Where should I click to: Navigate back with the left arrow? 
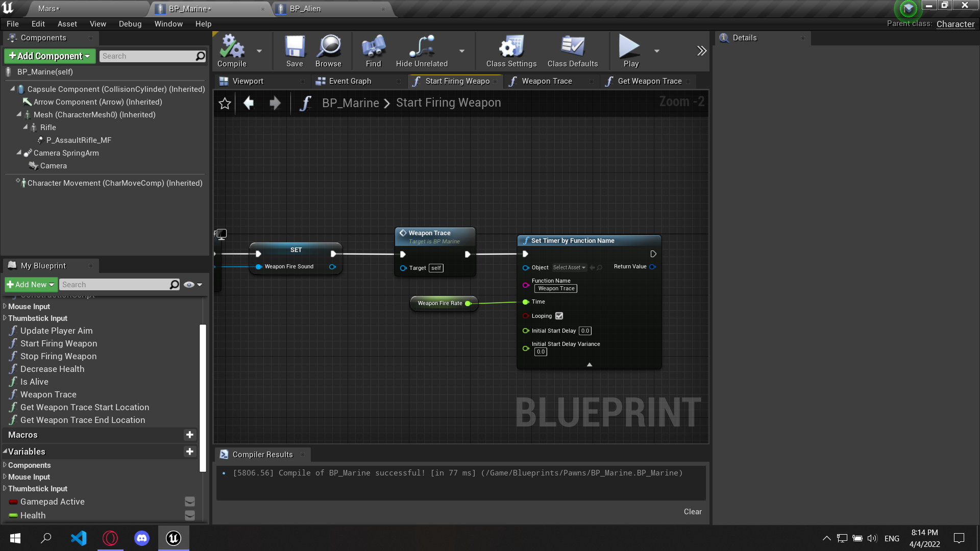[x=249, y=103]
